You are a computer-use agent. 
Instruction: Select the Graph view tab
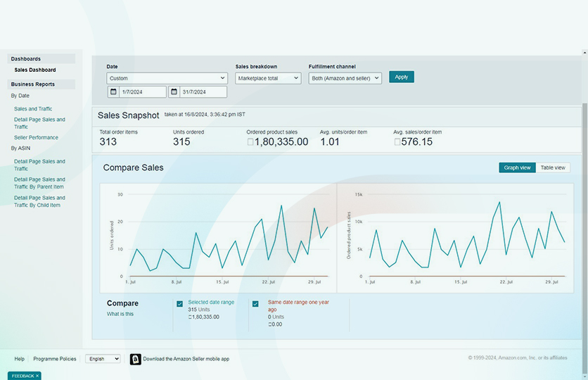click(x=517, y=167)
